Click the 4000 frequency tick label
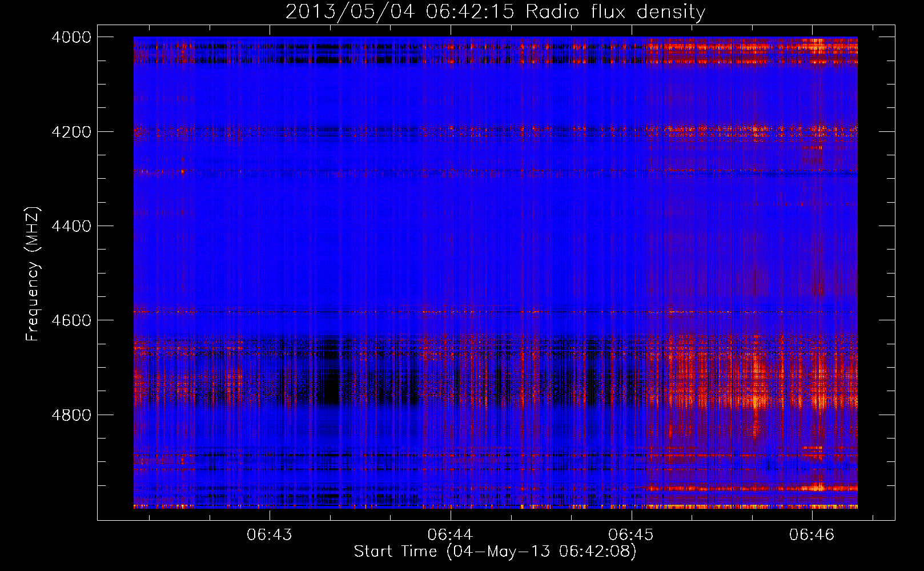 71,37
